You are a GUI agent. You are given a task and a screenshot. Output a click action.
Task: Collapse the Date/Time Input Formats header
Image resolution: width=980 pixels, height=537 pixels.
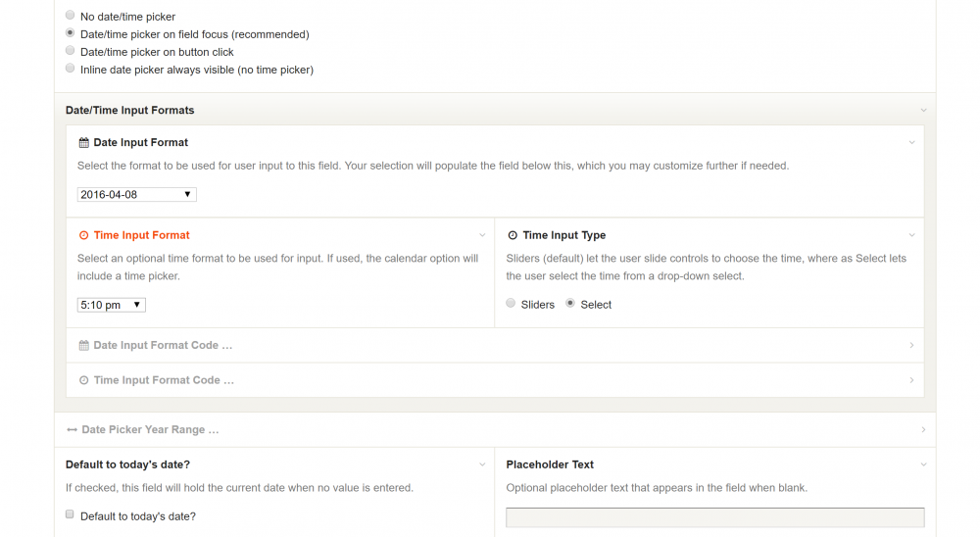click(923, 111)
